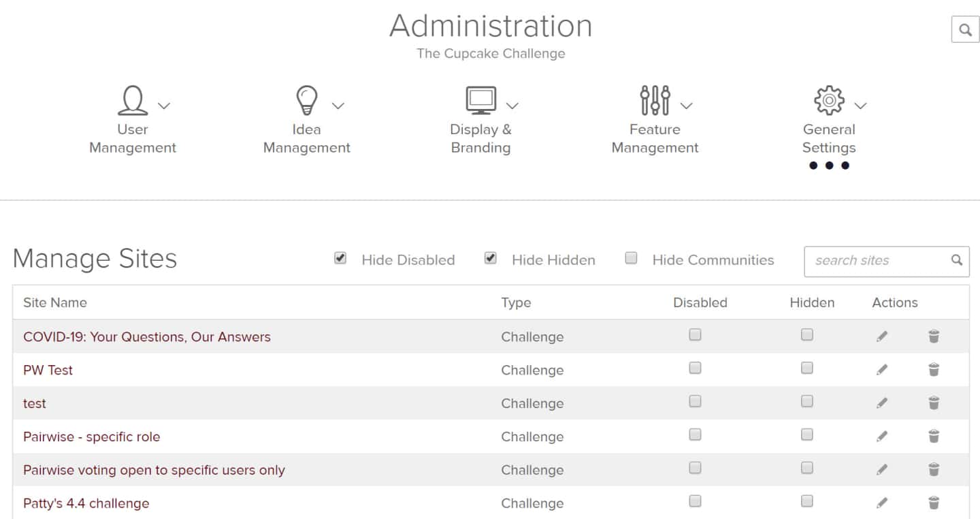Toggle the Hide Hidden checkbox
The height and width of the screenshot is (519, 980).
click(491, 258)
